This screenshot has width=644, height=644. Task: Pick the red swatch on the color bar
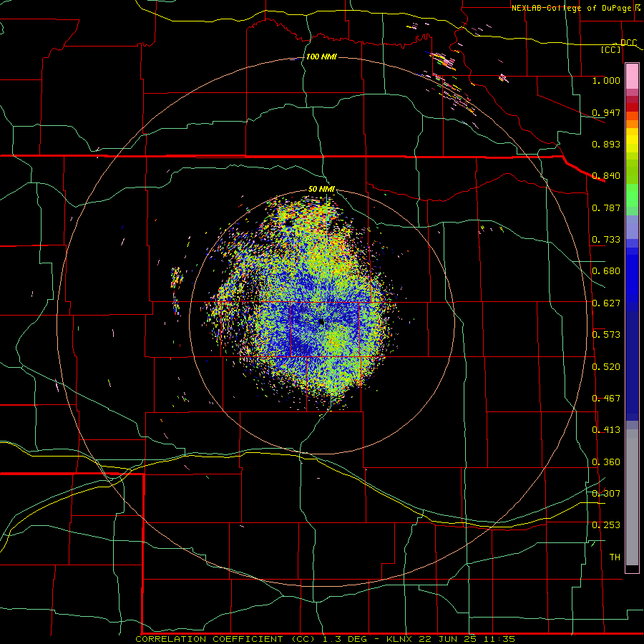tap(632, 107)
